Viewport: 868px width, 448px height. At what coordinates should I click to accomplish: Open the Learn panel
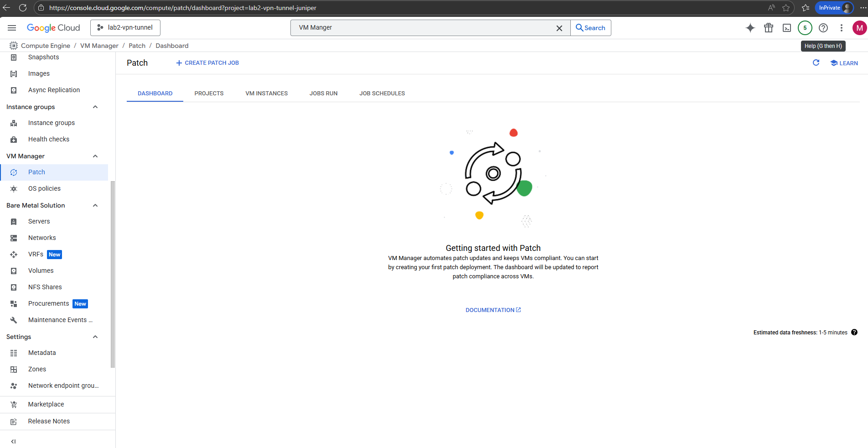tap(844, 63)
